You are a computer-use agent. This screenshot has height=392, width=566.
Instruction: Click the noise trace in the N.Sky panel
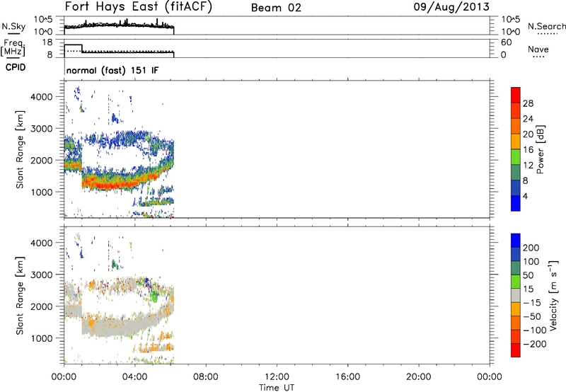tap(119, 25)
